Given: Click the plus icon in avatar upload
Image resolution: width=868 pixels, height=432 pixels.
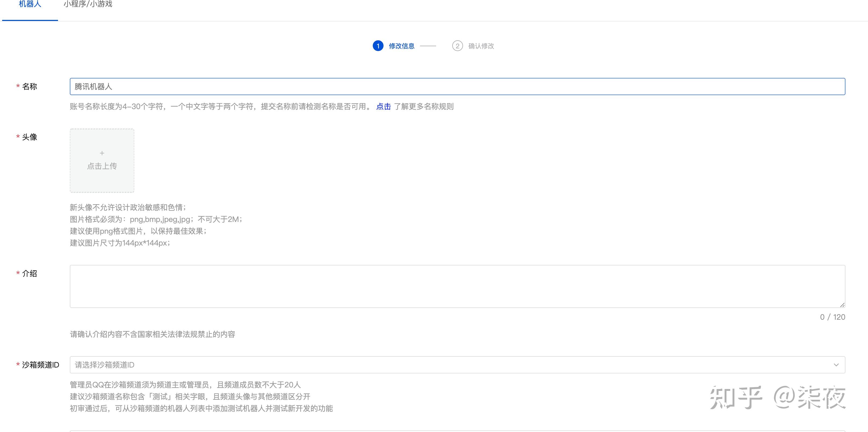Looking at the screenshot, I should click(102, 153).
